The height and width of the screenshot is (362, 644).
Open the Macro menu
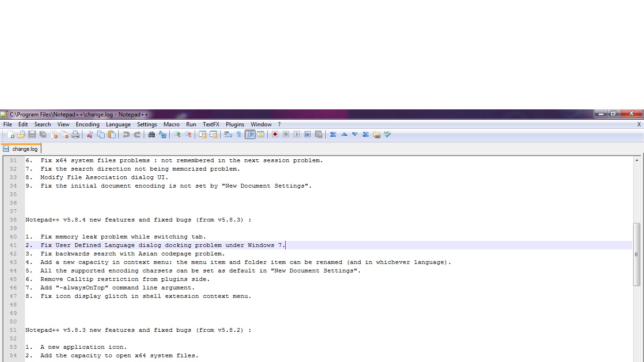click(172, 124)
